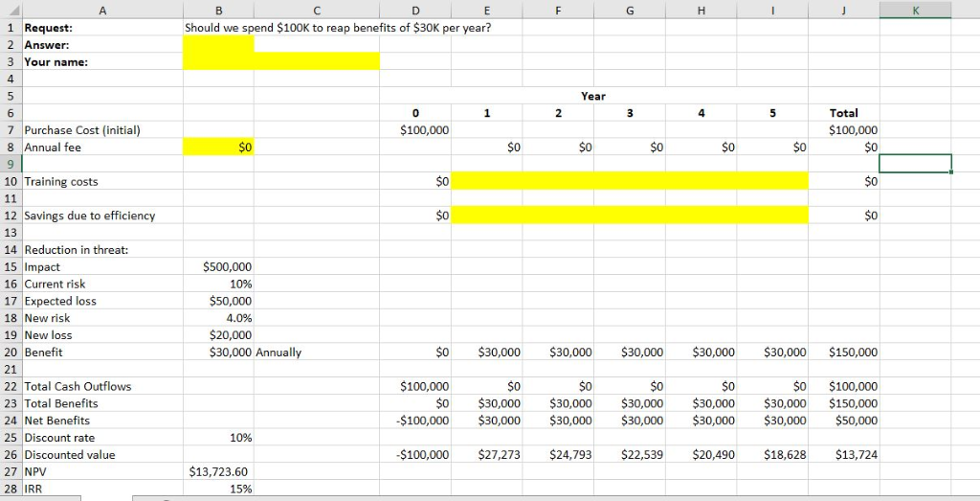The height and width of the screenshot is (501, 980).
Task: Click the 'Total' column heading cell
Action: click(844, 113)
